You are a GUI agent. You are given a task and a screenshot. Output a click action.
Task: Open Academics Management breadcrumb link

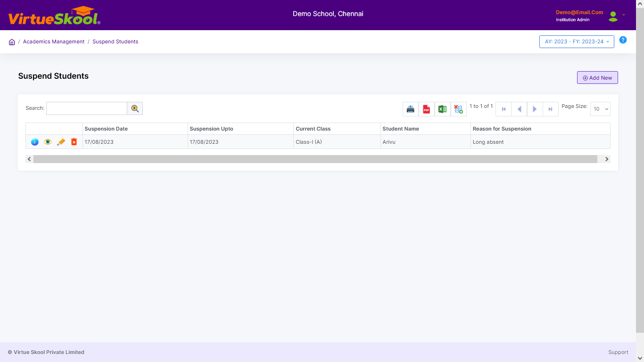click(54, 41)
